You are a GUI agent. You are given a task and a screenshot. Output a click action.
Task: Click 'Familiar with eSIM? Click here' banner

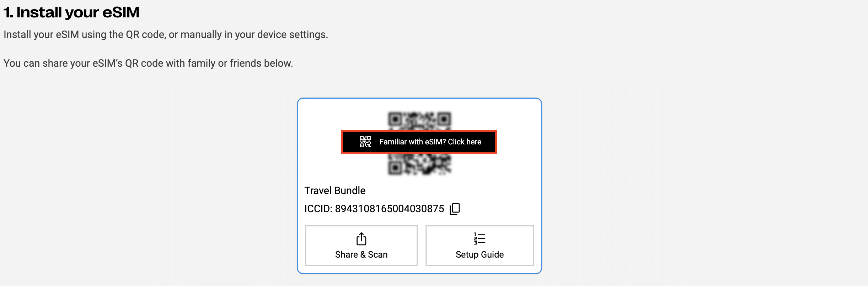coord(419,142)
